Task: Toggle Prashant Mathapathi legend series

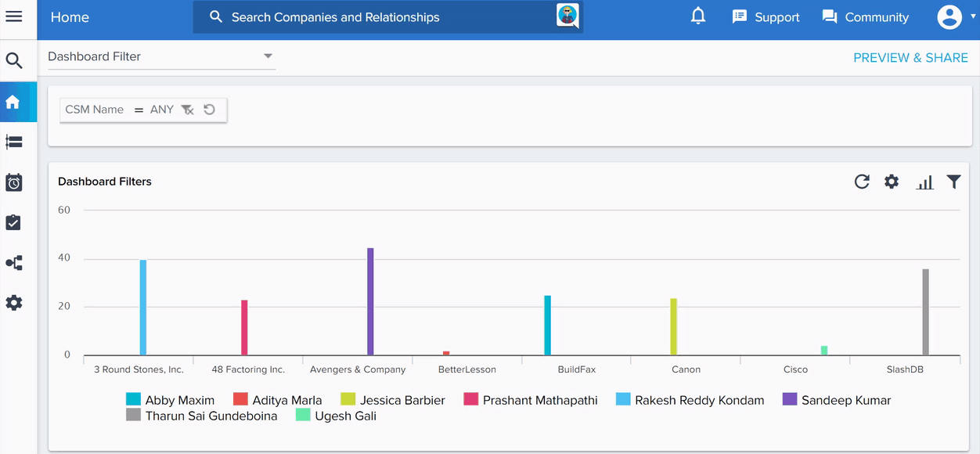Action: click(x=531, y=400)
